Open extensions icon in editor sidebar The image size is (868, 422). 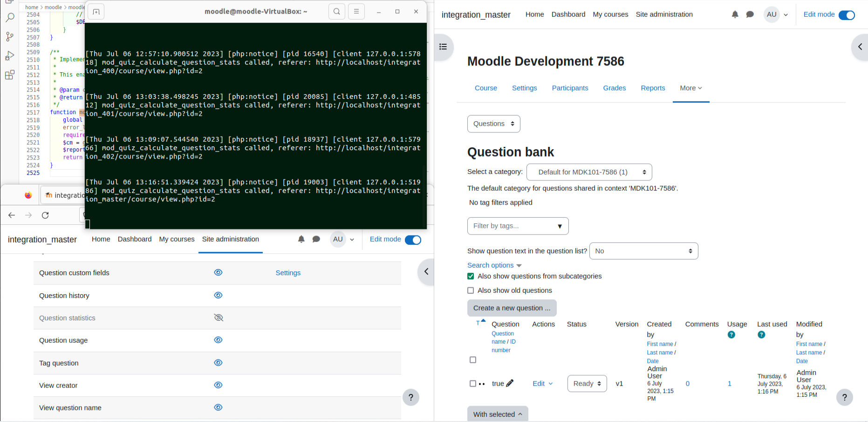coord(9,75)
